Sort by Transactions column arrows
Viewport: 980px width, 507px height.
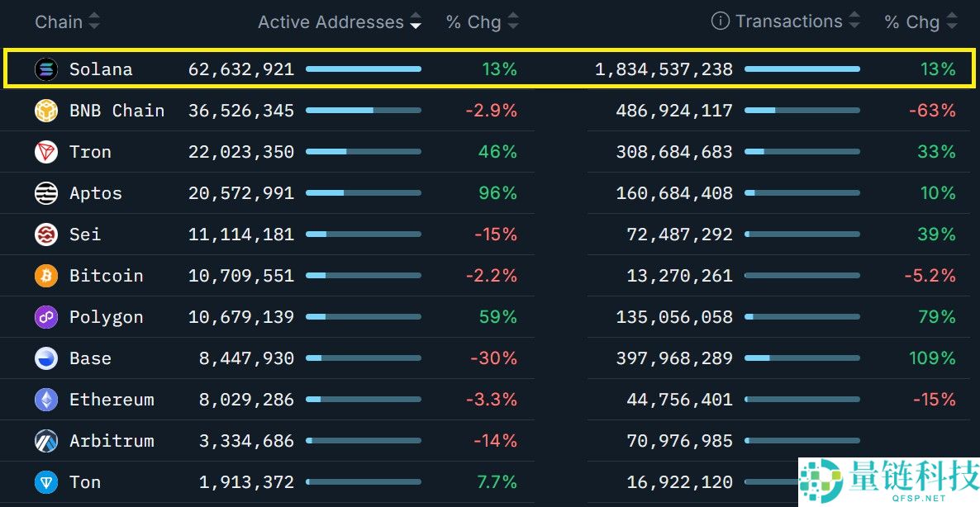tap(854, 21)
